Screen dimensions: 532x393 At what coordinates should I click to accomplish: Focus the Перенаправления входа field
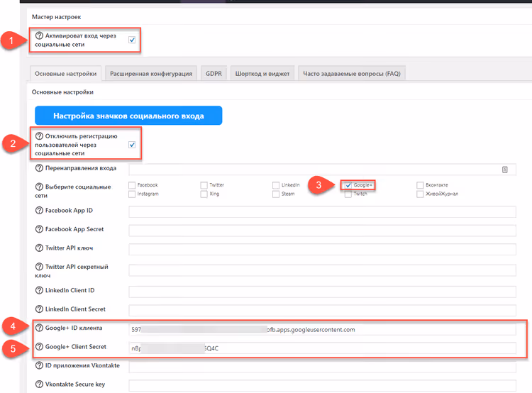[x=322, y=170]
